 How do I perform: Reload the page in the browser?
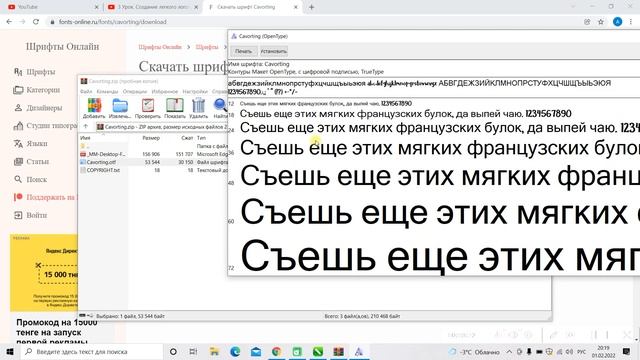click(x=36, y=22)
